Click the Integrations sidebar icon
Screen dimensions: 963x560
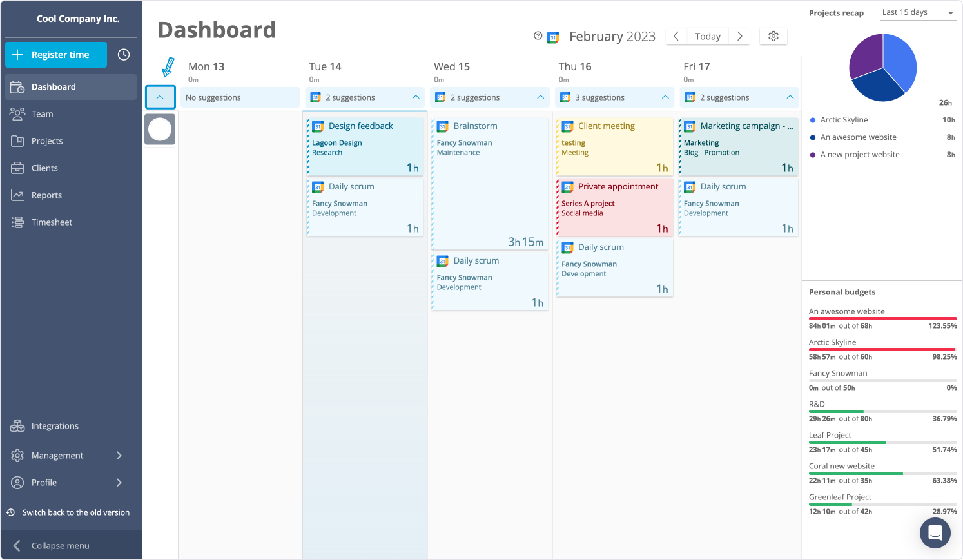pos(17,426)
